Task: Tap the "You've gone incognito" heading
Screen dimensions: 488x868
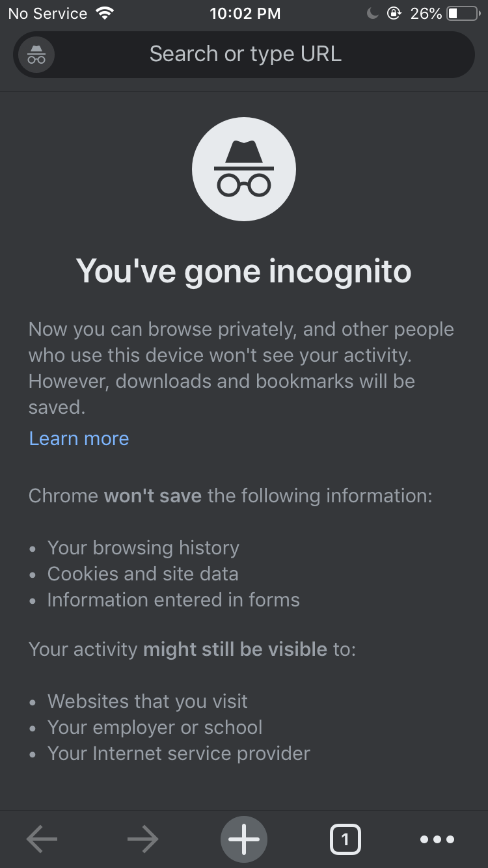Action: tap(244, 271)
